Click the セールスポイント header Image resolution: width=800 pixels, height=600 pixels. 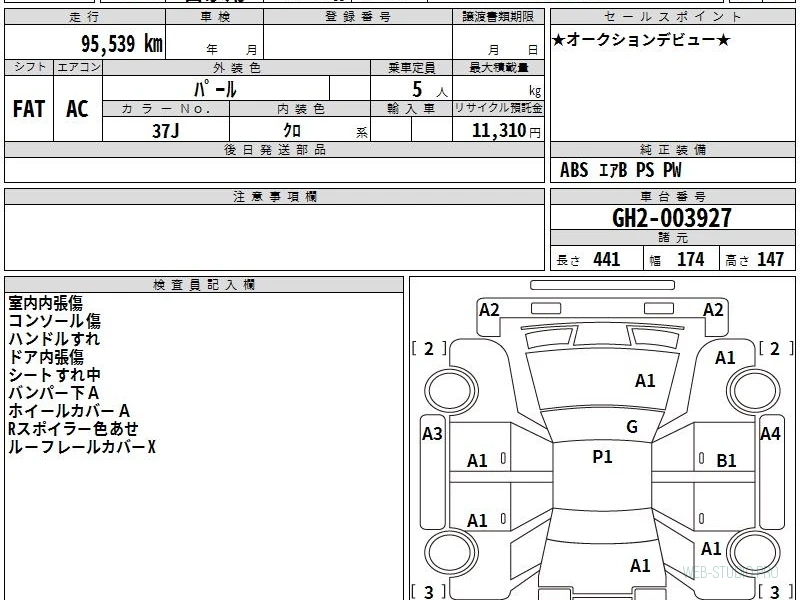tap(672, 16)
